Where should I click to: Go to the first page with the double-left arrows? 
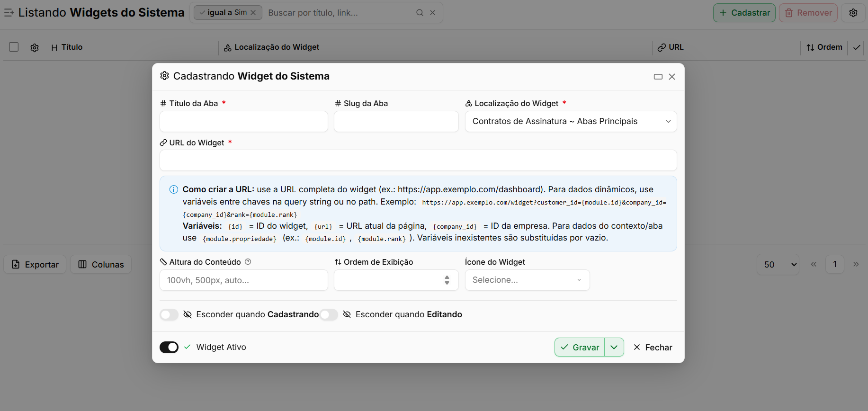(x=814, y=264)
